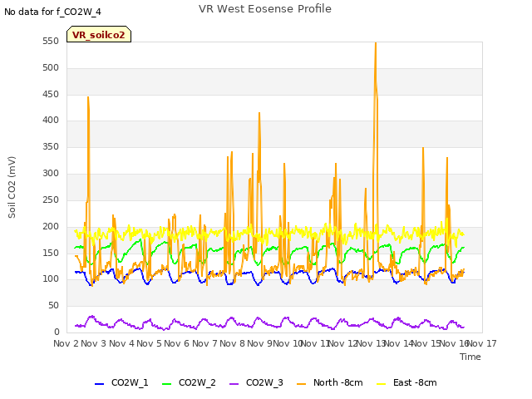Toggle the CO2W_2 legend entry
532x399 pixels.
pyautogui.click(x=189, y=382)
